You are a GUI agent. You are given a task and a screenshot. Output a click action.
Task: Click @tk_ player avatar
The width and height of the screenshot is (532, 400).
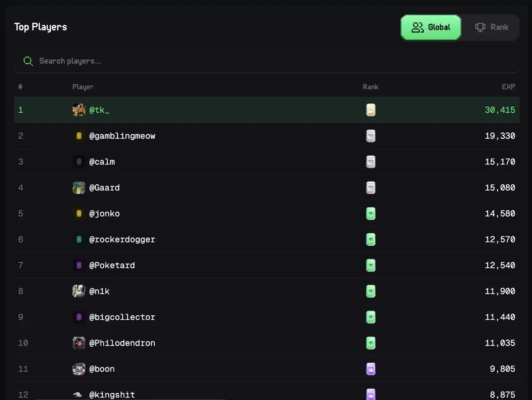click(x=79, y=110)
